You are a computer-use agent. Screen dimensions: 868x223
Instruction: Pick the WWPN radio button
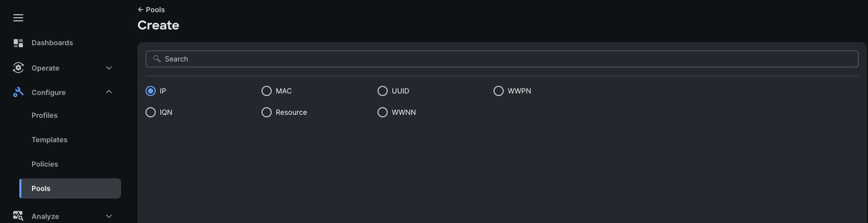[499, 91]
